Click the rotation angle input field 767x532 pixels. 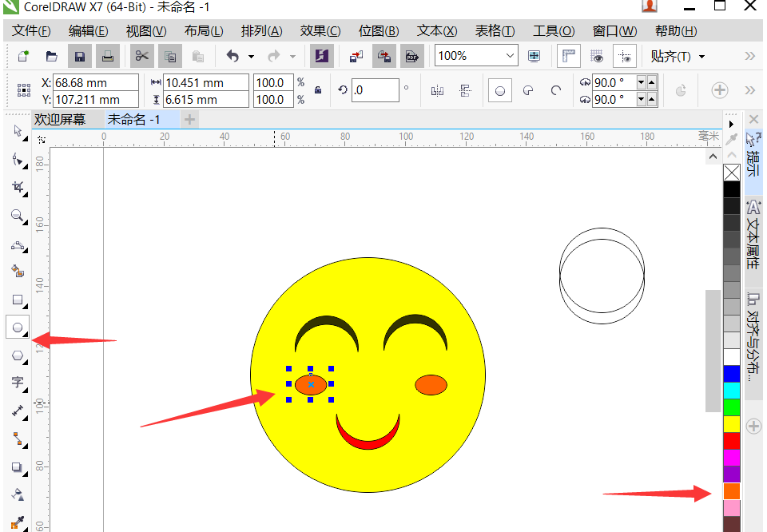(375, 90)
